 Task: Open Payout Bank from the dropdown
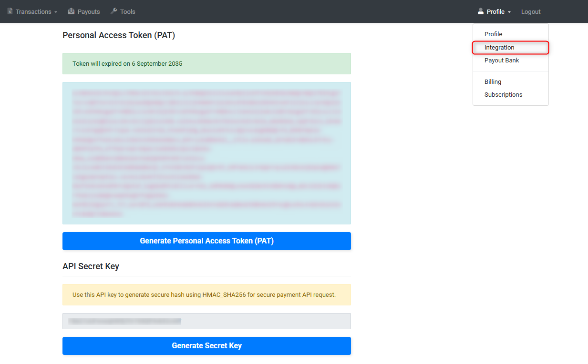point(502,60)
